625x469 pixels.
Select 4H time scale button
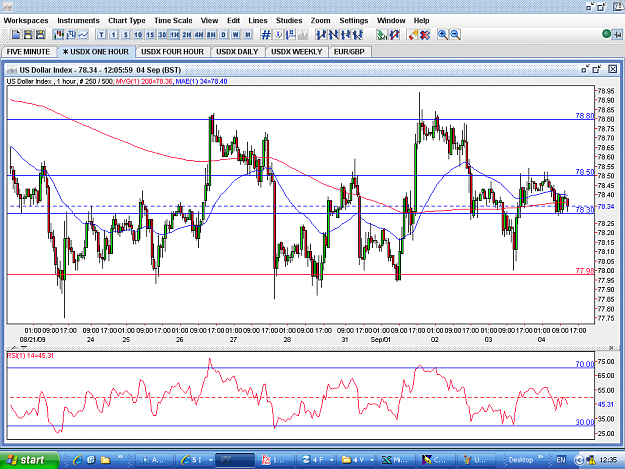tap(199, 35)
